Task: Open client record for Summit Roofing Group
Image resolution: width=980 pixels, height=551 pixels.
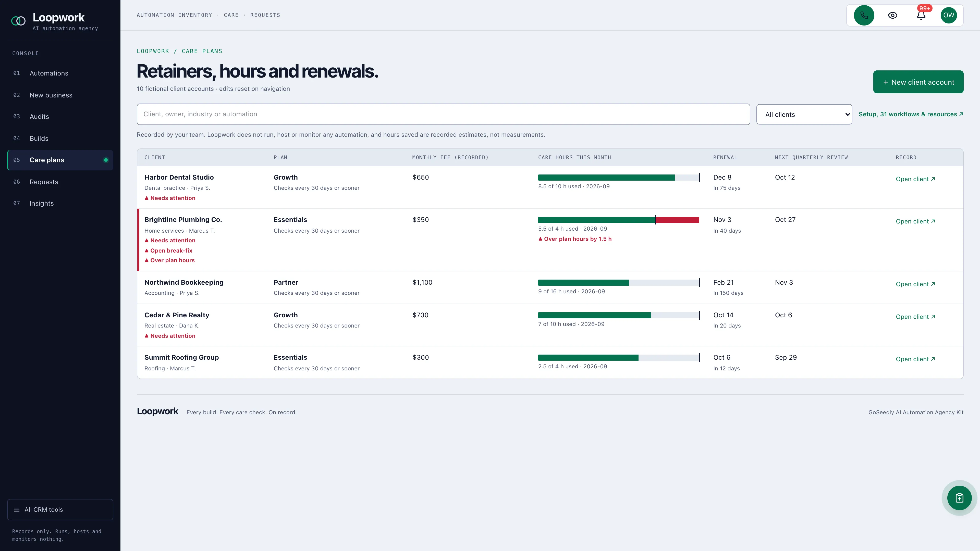Action: 915,359
